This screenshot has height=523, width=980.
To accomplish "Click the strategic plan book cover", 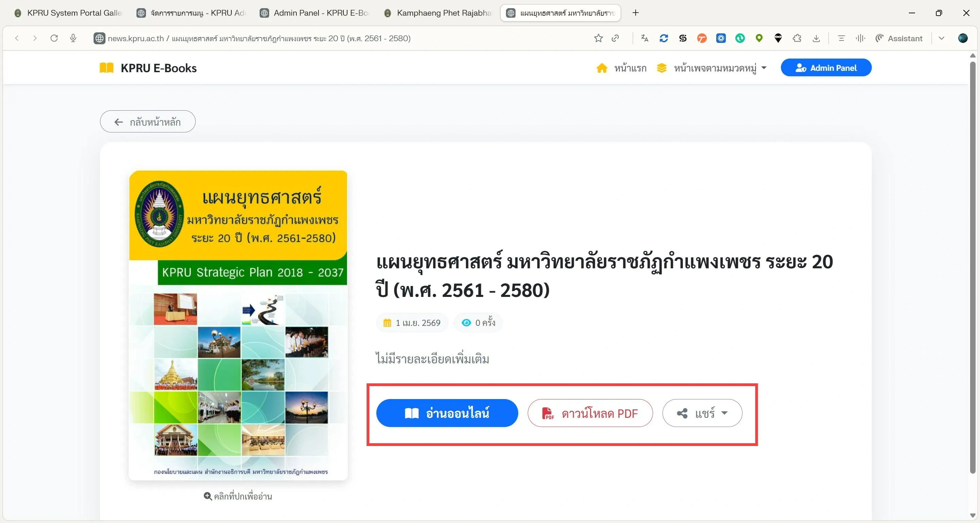I will [x=238, y=325].
